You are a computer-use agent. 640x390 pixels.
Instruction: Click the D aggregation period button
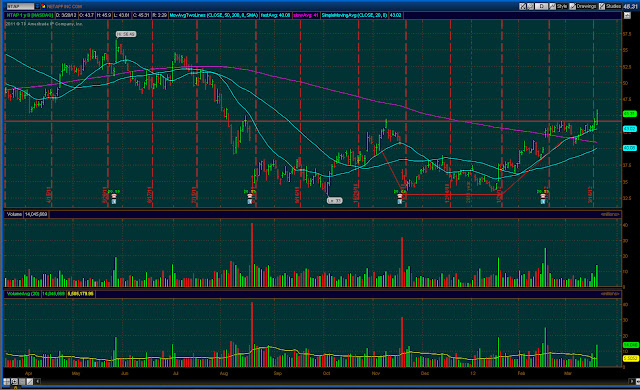click(541, 6)
